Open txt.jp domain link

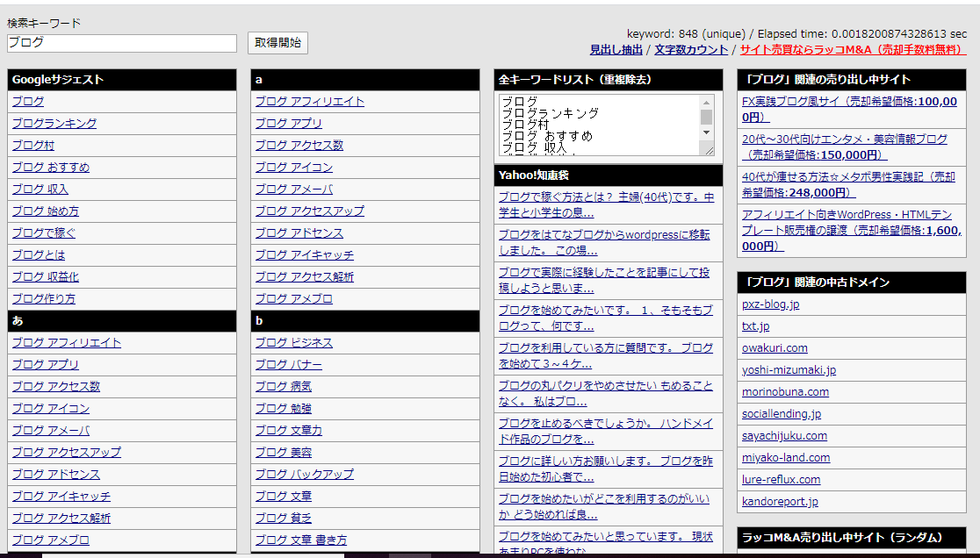click(x=755, y=326)
